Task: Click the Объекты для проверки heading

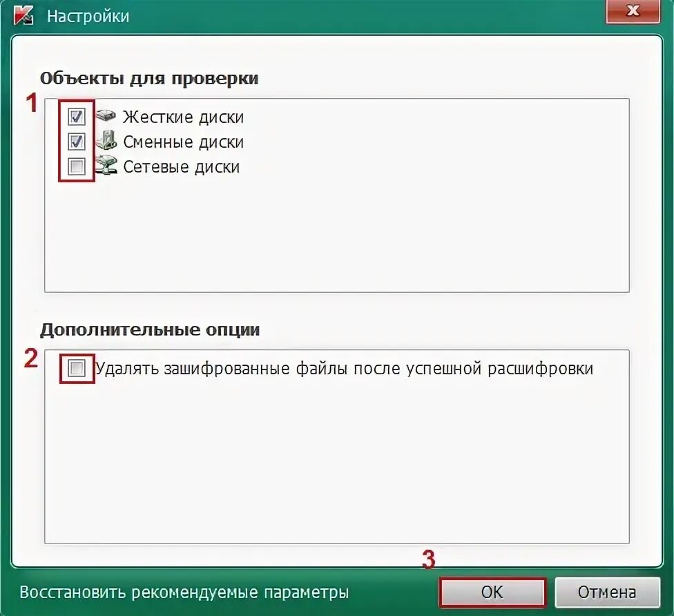Action: click(149, 79)
